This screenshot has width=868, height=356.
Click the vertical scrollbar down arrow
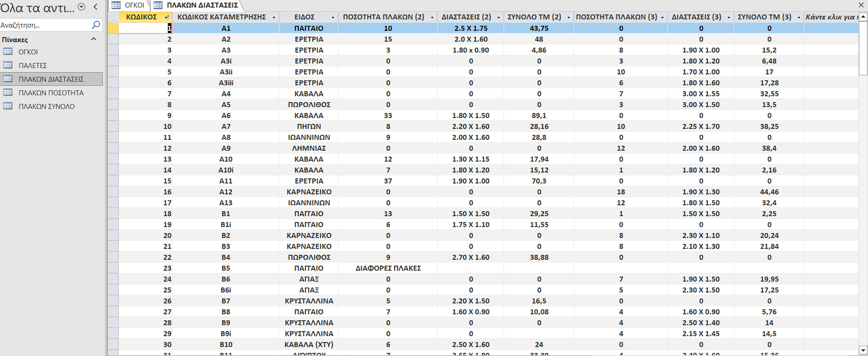863,350
